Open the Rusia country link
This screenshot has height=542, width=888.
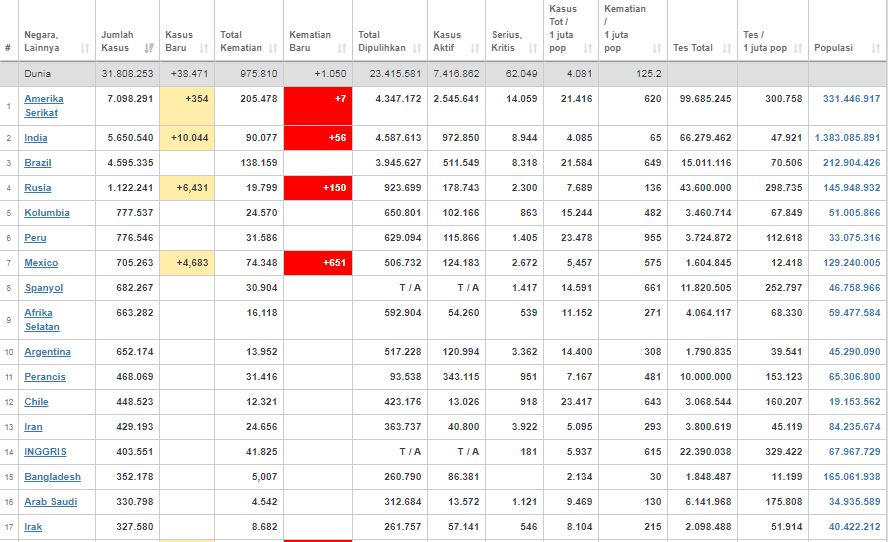point(37,187)
